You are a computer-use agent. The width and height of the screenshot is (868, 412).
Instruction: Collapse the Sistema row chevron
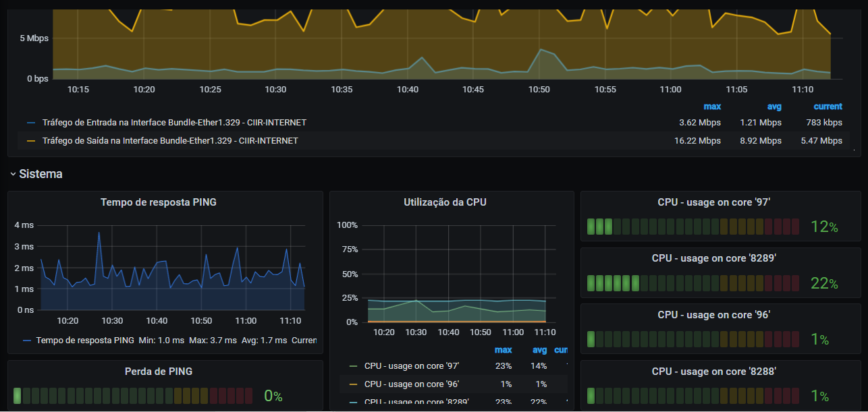tap(13, 174)
